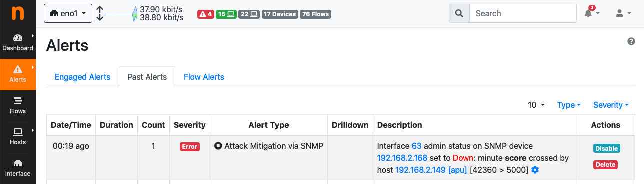Click the red 4 alerts badge
644x184 pixels.
[x=206, y=14]
